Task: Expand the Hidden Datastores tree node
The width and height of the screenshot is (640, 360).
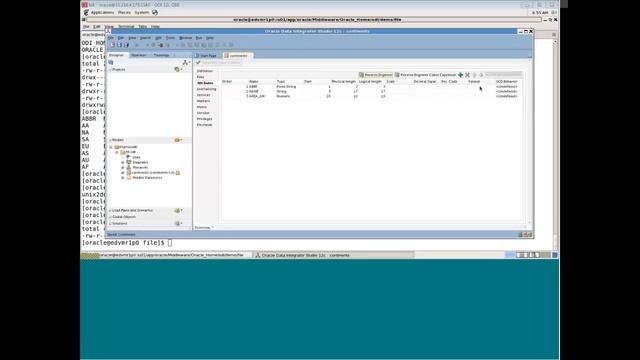Action: tap(123, 178)
